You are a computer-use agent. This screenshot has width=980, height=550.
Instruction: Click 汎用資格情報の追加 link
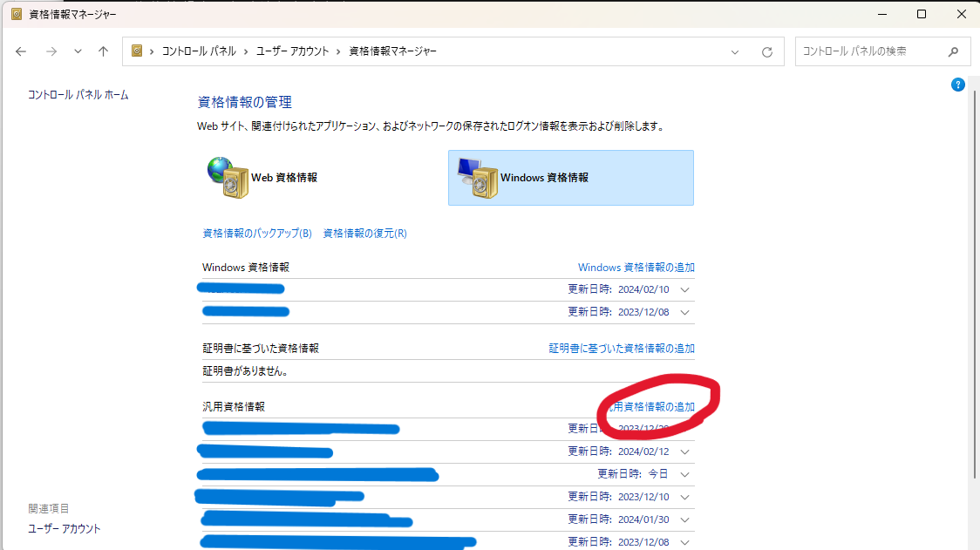coord(652,407)
